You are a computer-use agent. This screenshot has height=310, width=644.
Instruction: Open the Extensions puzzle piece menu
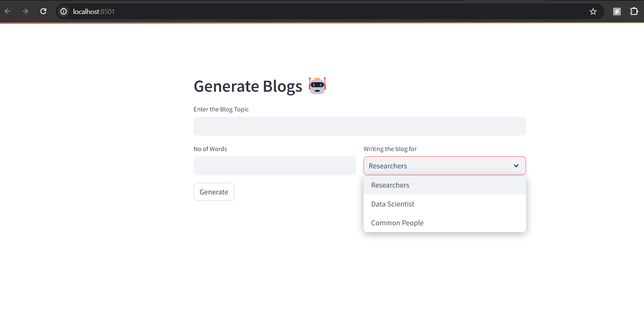click(634, 11)
